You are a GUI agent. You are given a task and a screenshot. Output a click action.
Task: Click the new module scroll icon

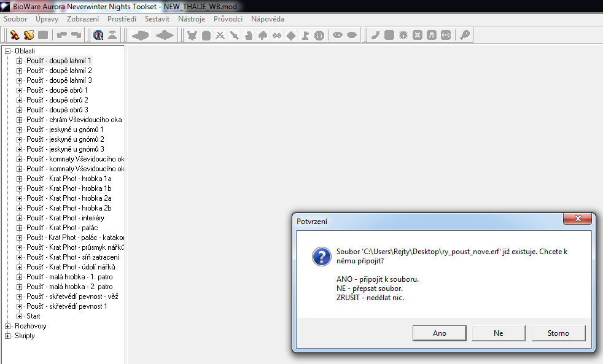(x=14, y=35)
